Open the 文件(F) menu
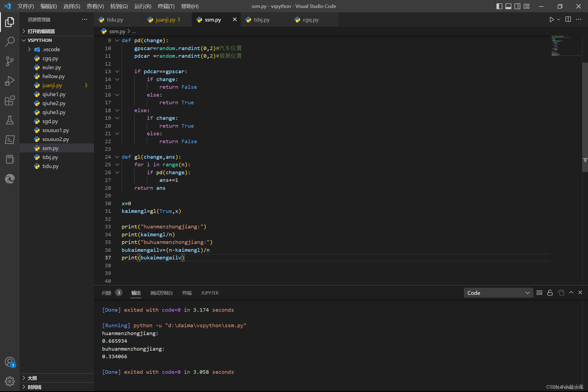Image resolution: width=588 pixels, height=392 pixels. click(26, 6)
